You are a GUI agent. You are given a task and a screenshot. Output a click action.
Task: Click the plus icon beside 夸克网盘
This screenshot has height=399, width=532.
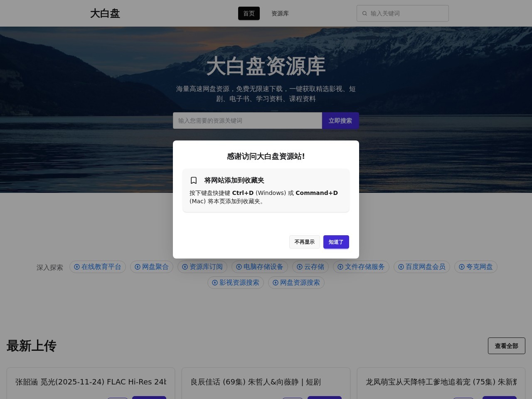(x=462, y=267)
